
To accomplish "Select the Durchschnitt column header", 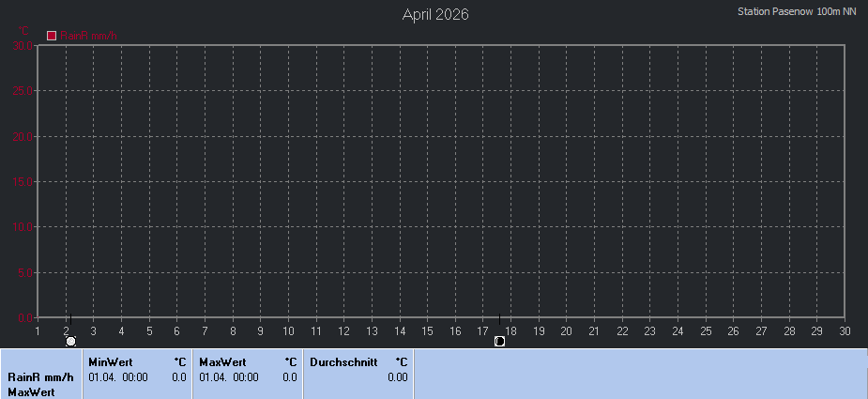I will 343,361.
